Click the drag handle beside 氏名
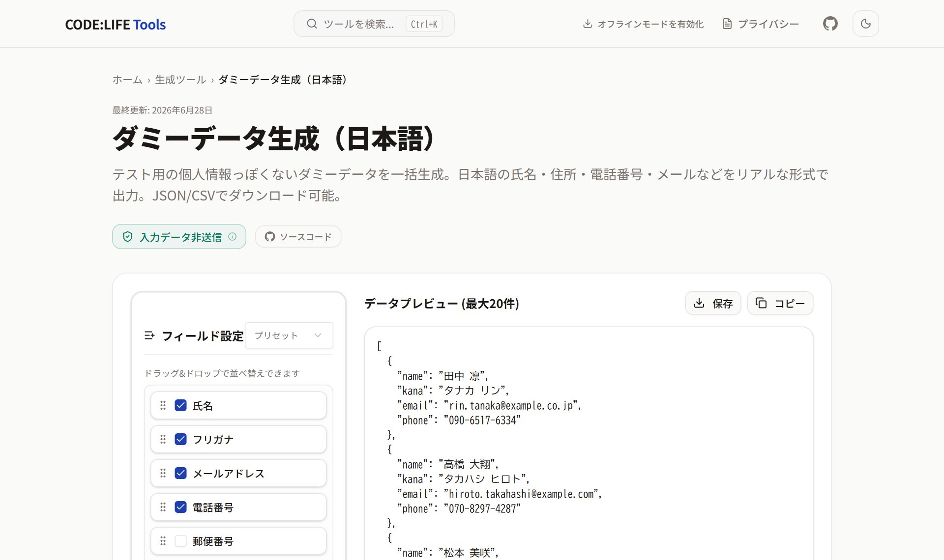This screenshot has width=944, height=560. click(163, 405)
